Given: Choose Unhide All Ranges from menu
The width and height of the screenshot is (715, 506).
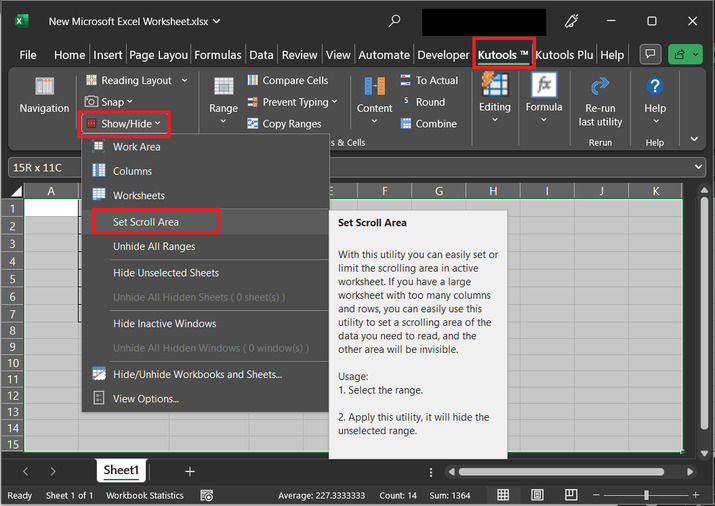Looking at the screenshot, I should [x=154, y=246].
